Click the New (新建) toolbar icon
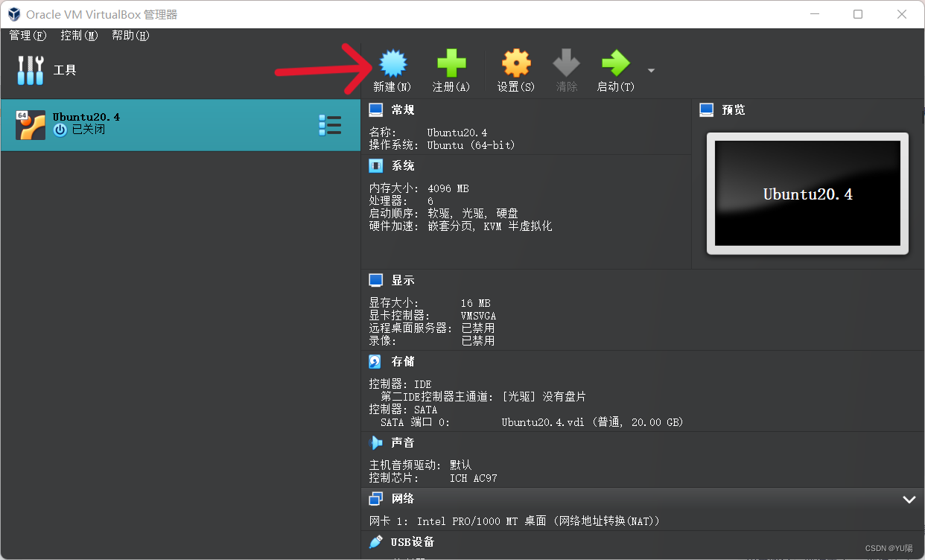This screenshot has width=925, height=560. click(x=392, y=63)
